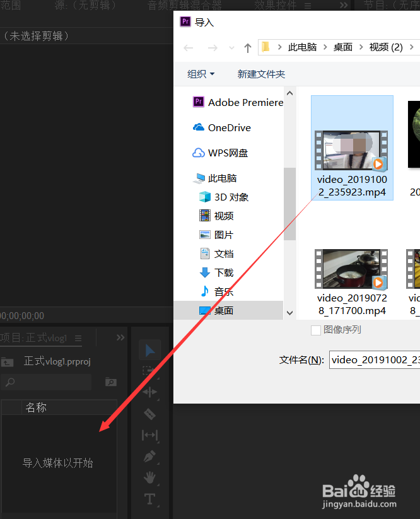The height and width of the screenshot is (519, 420).
Task: Click the project bin folder-up icon
Action: (x=8, y=362)
